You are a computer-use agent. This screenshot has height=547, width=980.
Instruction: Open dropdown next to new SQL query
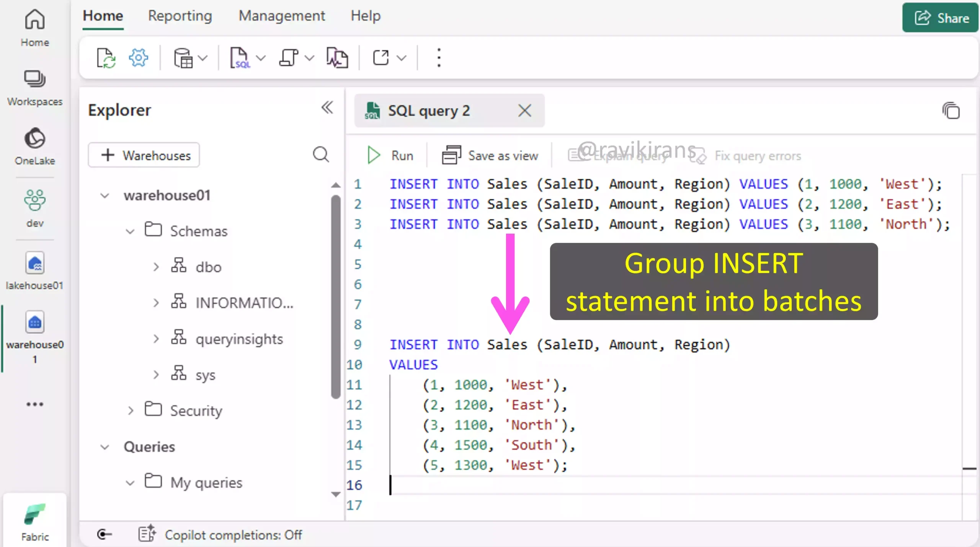tap(261, 58)
